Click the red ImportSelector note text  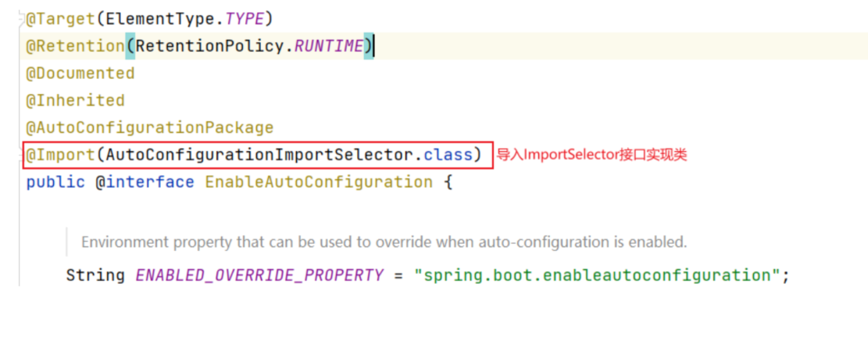591,155
